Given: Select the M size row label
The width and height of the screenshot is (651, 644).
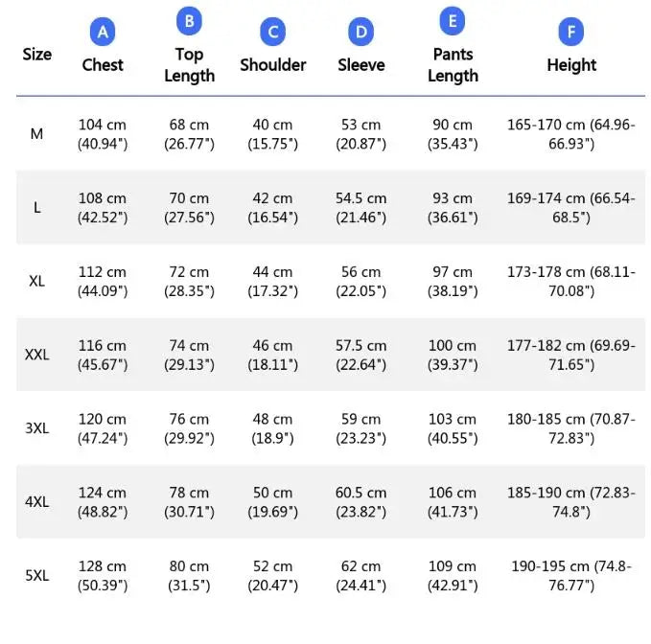Looking at the screenshot, I should (x=37, y=134).
